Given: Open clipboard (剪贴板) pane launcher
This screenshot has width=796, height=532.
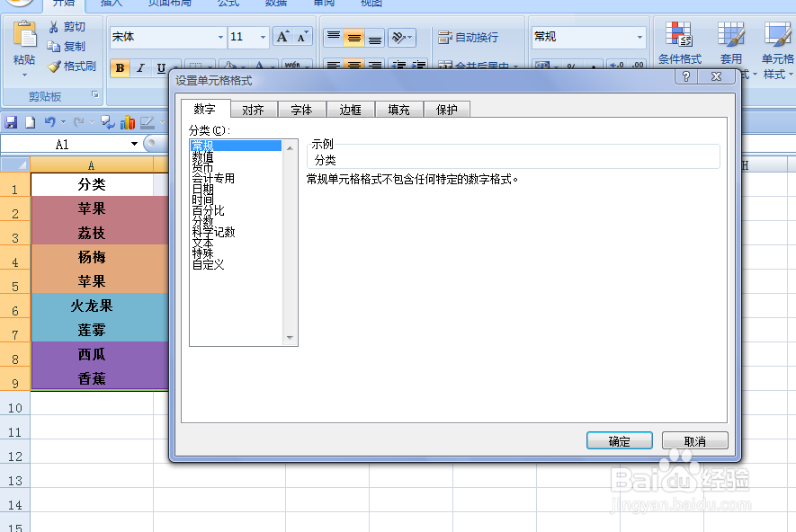Looking at the screenshot, I should (x=95, y=94).
